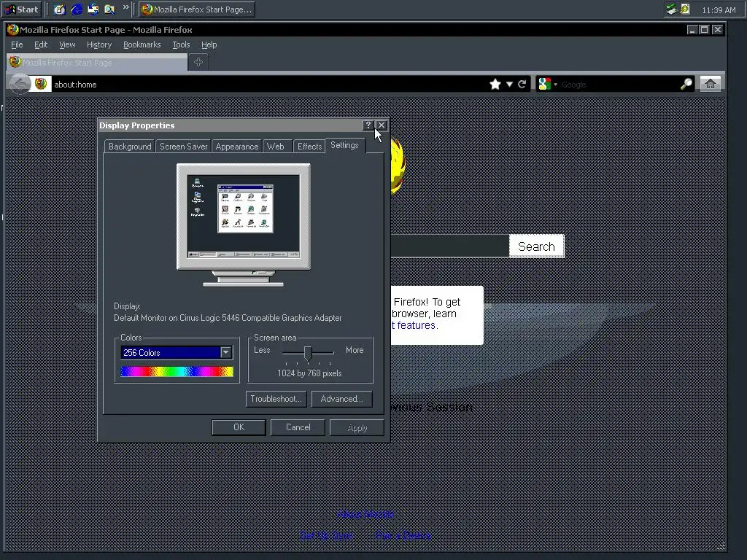Click the Default Monitor on Cirrus Logic text
Viewport: 747px width, 560px height.
pos(228,318)
